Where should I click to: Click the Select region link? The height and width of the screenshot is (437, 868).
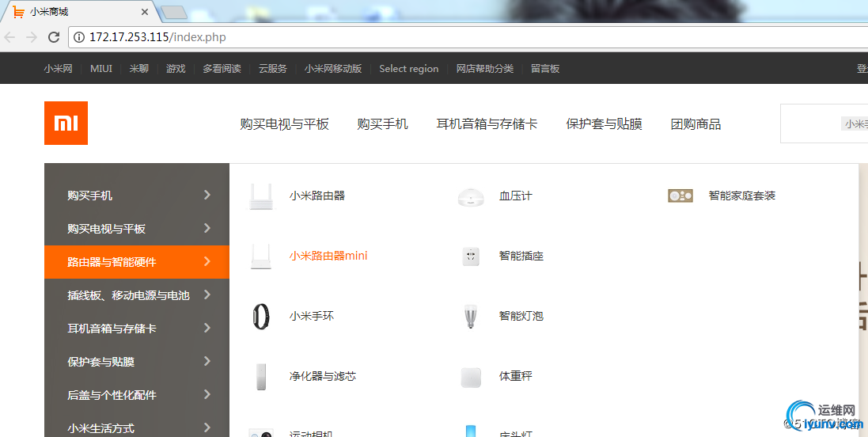[409, 69]
